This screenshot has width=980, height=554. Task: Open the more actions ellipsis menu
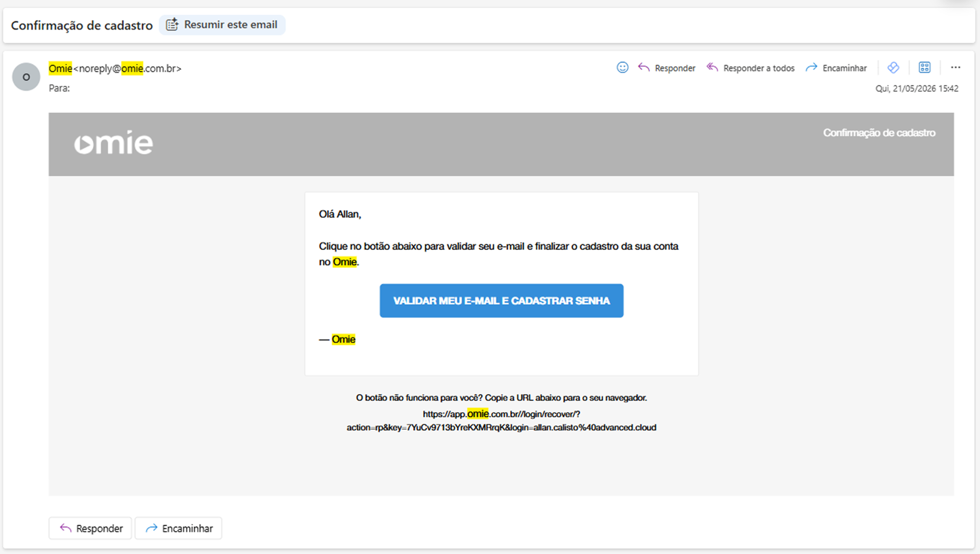tap(955, 67)
